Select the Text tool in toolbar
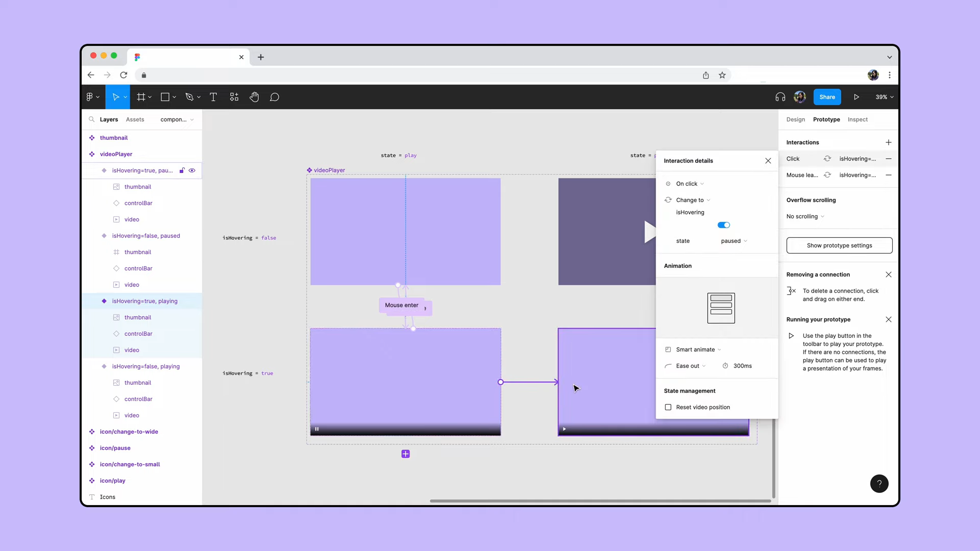Image resolution: width=980 pixels, height=551 pixels. tap(213, 97)
